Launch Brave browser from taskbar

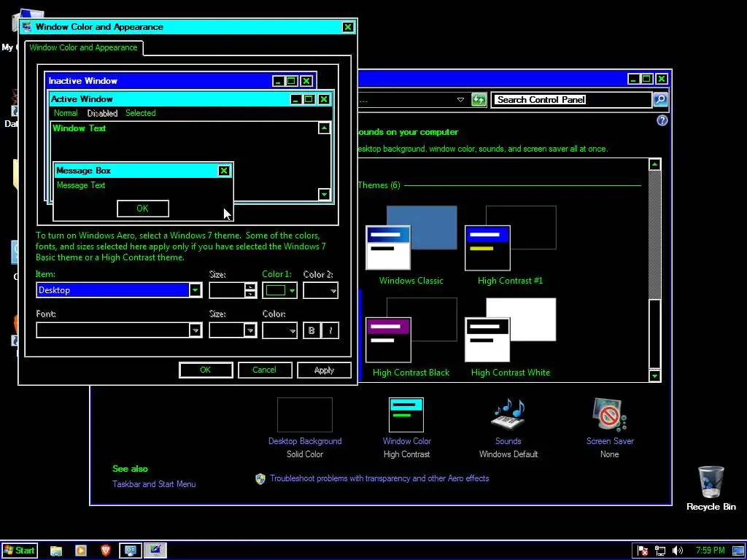click(106, 551)
